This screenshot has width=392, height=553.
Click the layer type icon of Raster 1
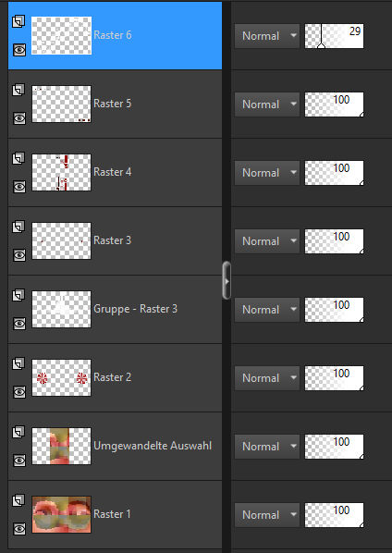19,501
